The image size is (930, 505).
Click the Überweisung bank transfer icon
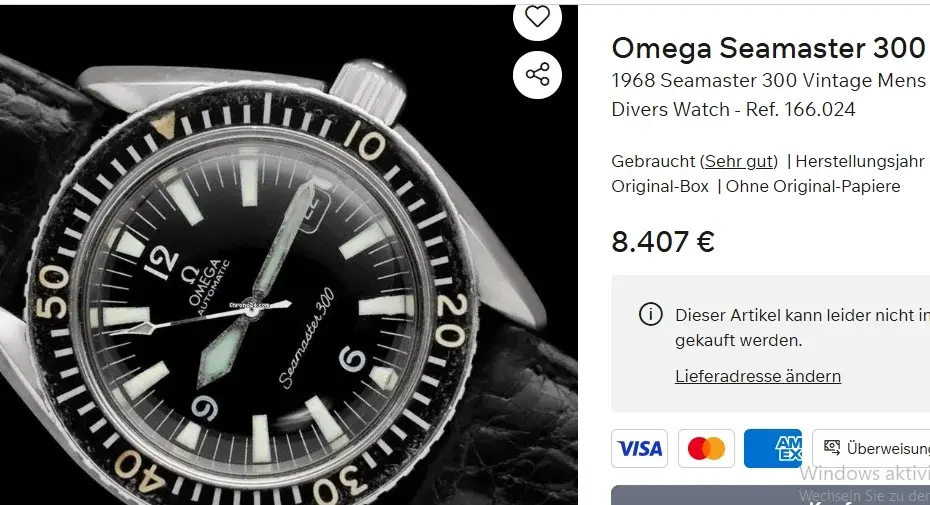pos(832,447)
